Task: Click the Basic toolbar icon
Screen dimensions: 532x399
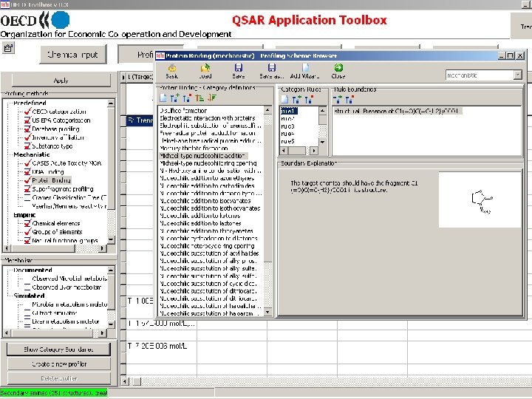Action: (x=171, y=71)
